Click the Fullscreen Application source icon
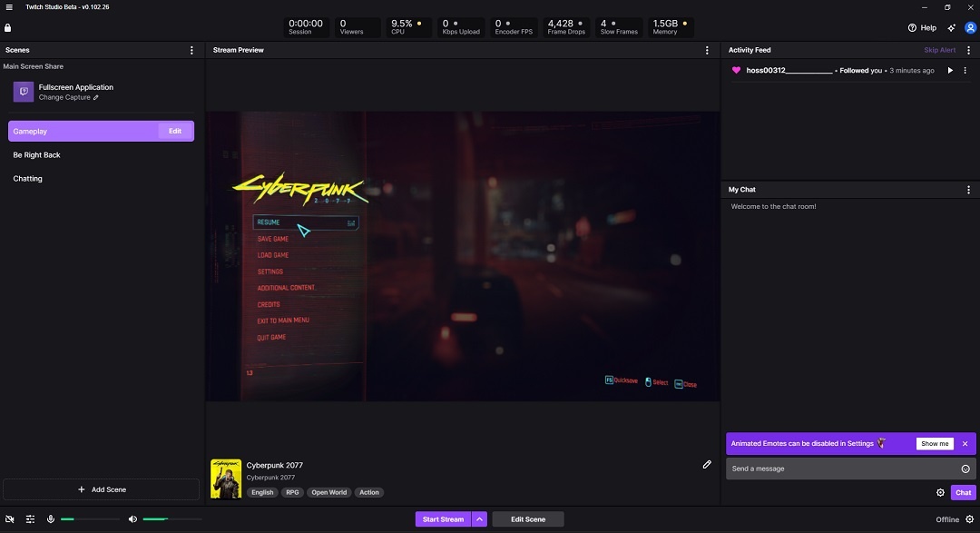This screenshot has width=980, height=533. (x=24, y=92)
